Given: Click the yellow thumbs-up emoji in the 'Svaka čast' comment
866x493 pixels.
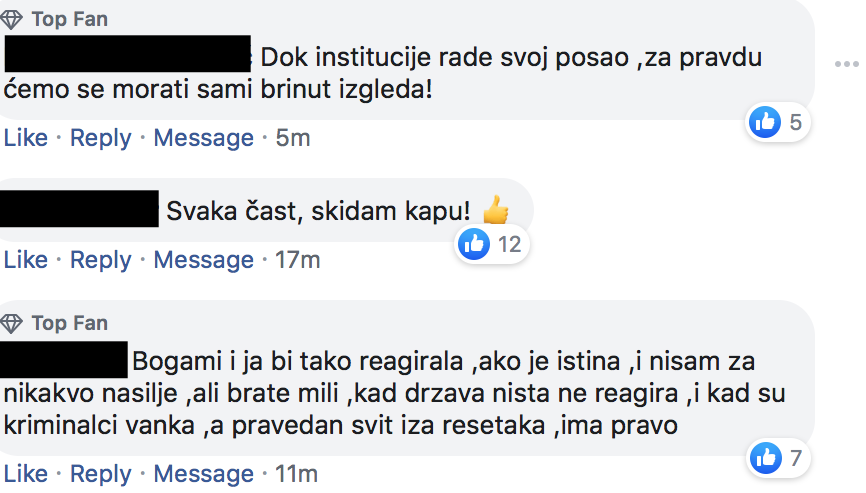Looking at the screenshot, I should tap(495, 210).
